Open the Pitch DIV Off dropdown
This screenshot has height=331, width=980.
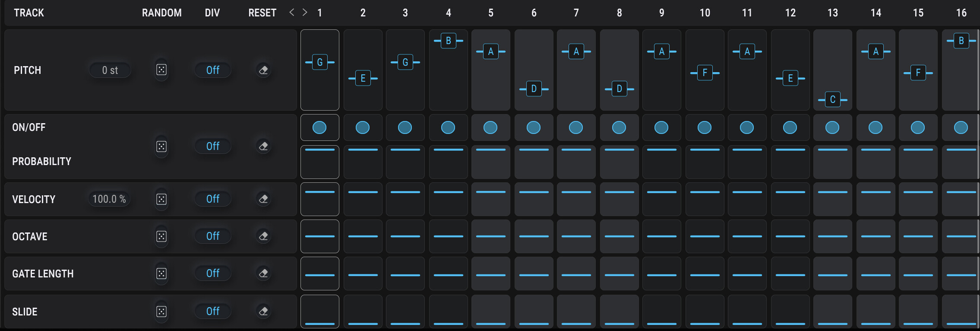click(213, 70)
